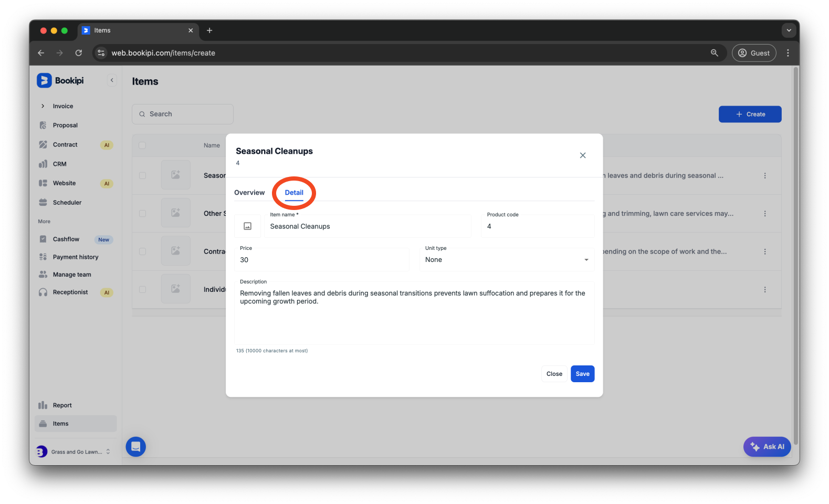Click image placeholder of Other Services row

[x=176, y=213]
